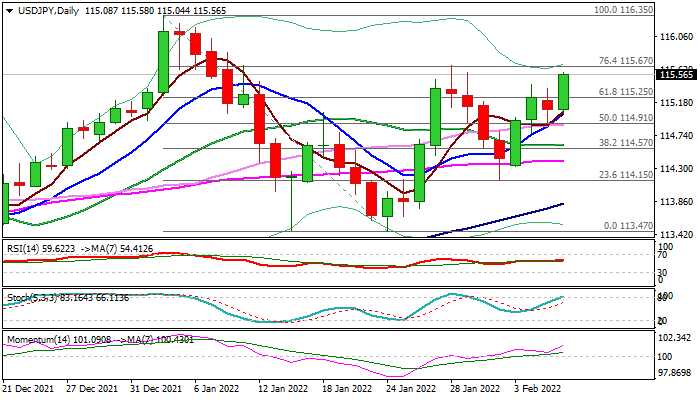Image resolution: width=700 pixels, height=400 pixels.
Task: Click the 24 Jan 2022 date label
Action: point(412,389)
